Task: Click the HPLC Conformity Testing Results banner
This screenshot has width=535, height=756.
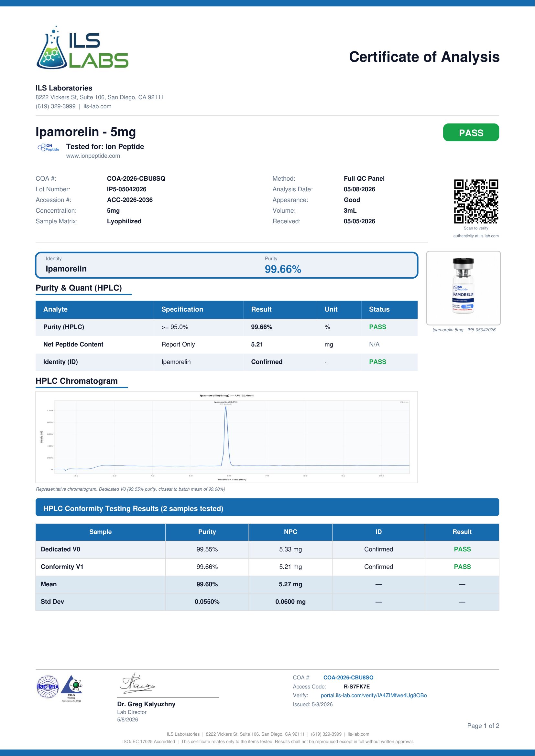Action: click(267, 507)
